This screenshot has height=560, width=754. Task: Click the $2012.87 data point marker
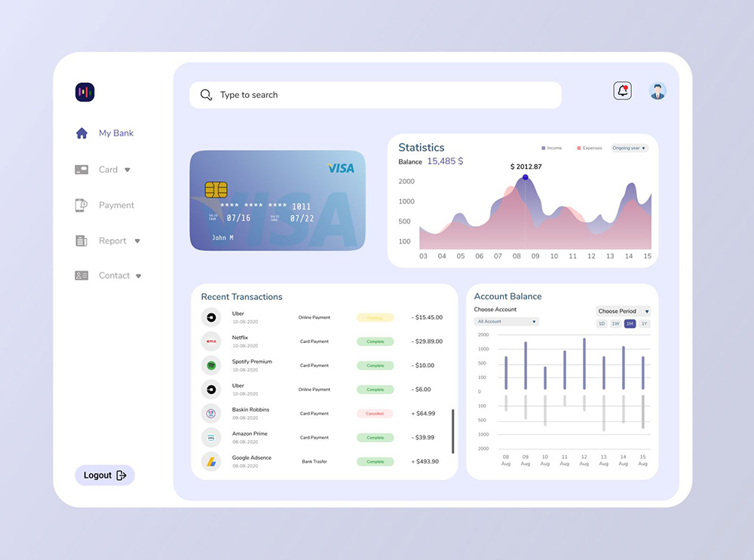526,177
